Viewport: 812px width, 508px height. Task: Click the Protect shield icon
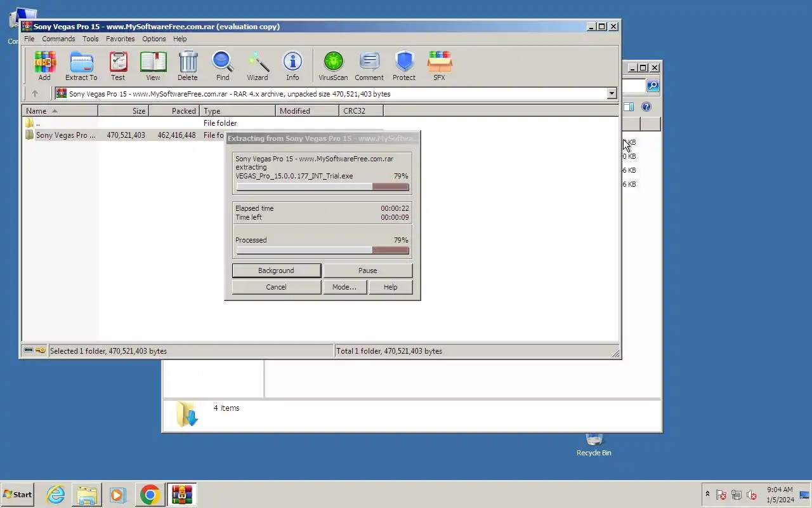(404, 66)
